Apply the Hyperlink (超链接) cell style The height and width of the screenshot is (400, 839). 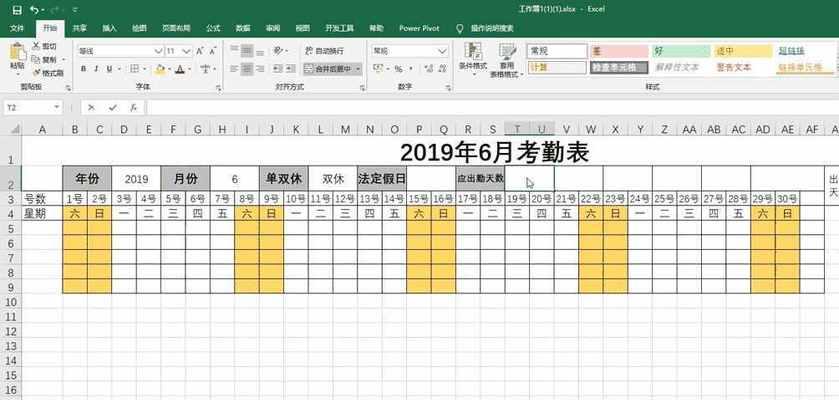(805, 51)
